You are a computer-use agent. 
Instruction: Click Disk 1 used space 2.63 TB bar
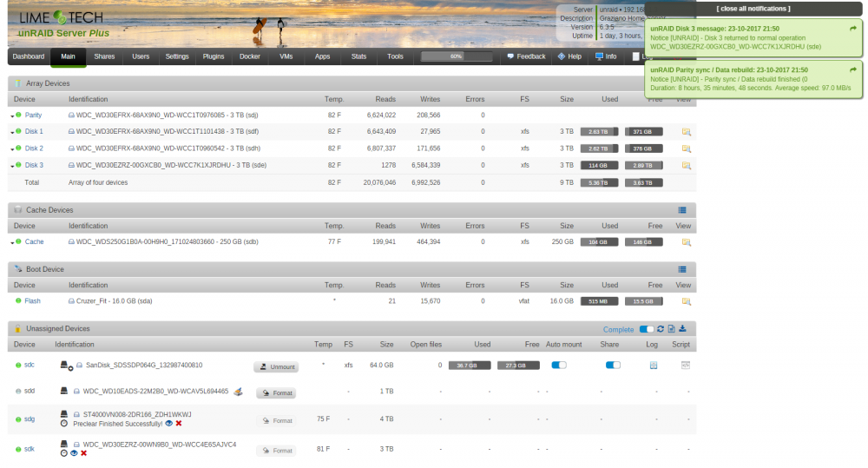[599, 132]
